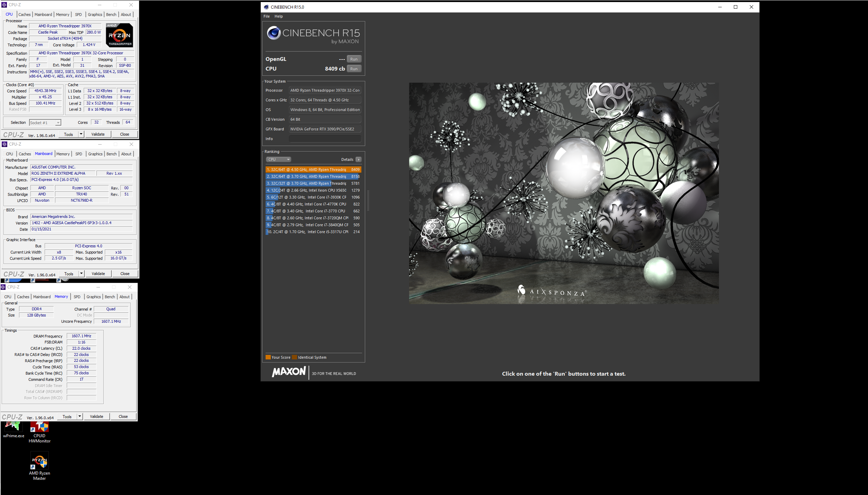The height and width of the screenshot is (495, 868).
Task: Click the Core Voltage value 1.424 V
Action: 89,45
